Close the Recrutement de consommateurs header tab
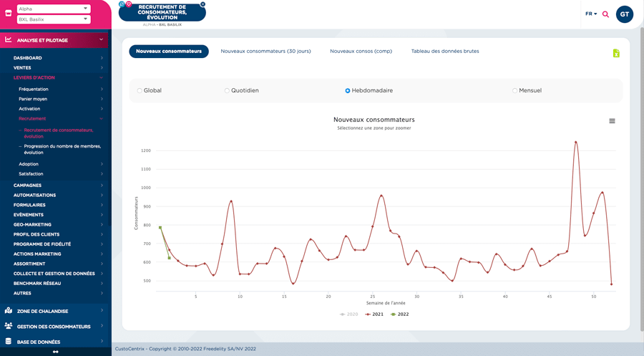This screenshot has width=644, height=356. coord(203,4)
